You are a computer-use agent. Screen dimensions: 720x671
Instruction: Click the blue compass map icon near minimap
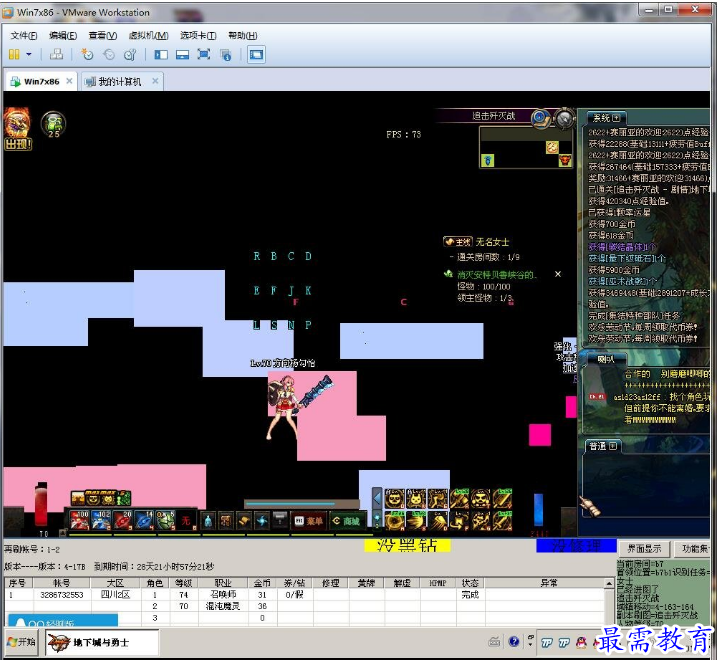[x=541, y=118]
